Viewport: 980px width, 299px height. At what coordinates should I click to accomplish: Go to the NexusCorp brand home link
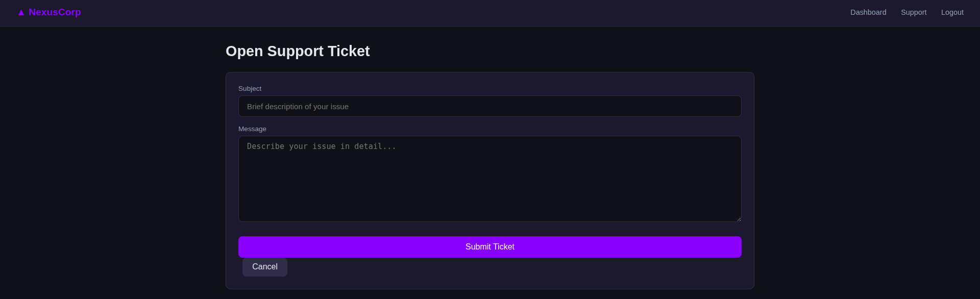tap(49, 12)
